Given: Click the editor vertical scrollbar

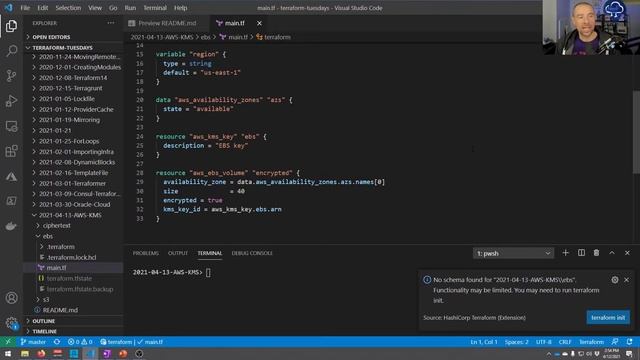Looking at the screenshot, I should point(636,131).
